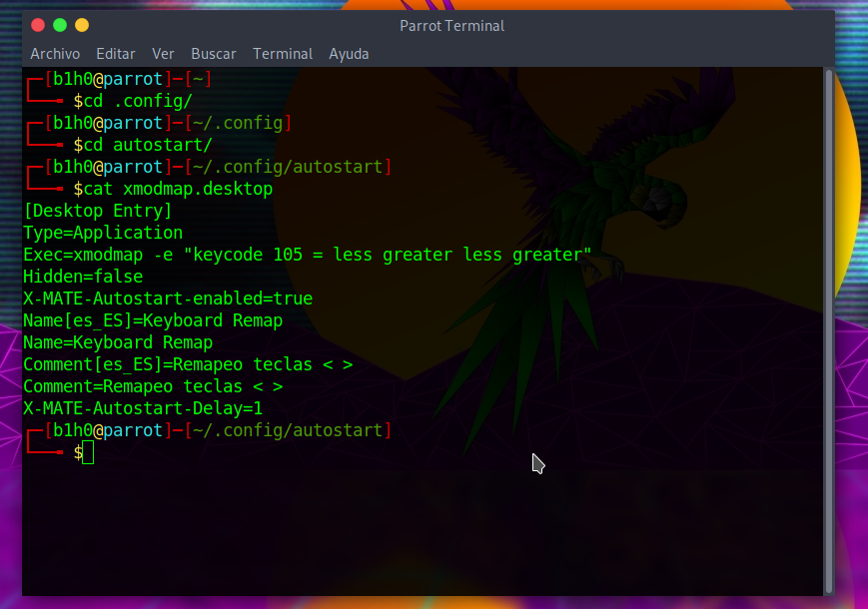Screen dimensions: 868x609
Task: Open the Ver menu
Action: click(163, 54)
